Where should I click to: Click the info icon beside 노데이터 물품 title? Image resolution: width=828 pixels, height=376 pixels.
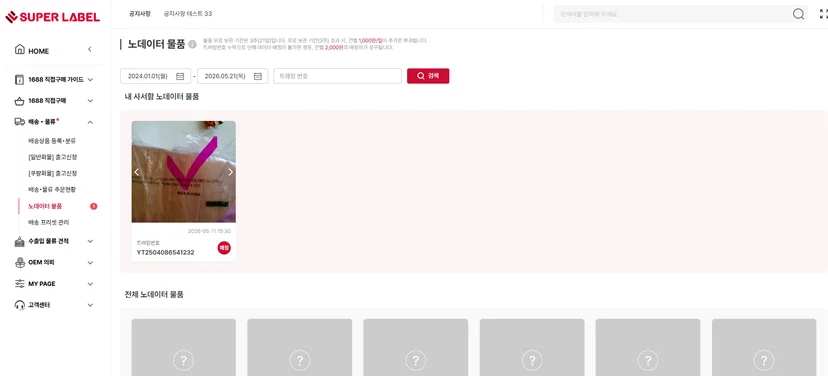coord(192,44)
